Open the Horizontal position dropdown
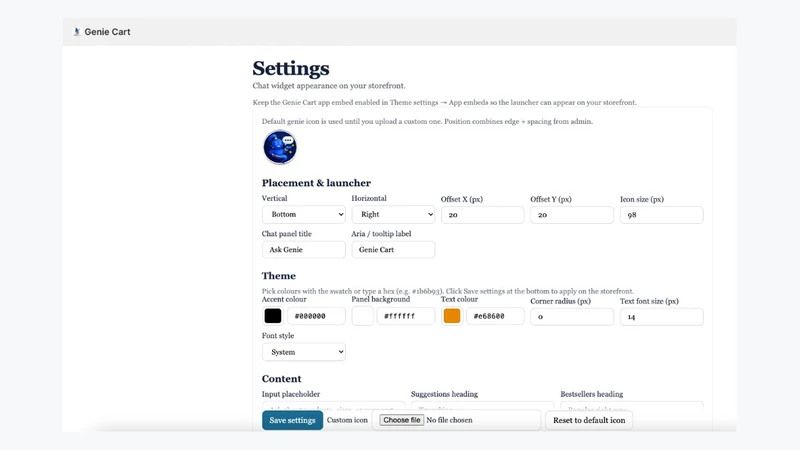800x450 pixels. click(x=393, y=214)
